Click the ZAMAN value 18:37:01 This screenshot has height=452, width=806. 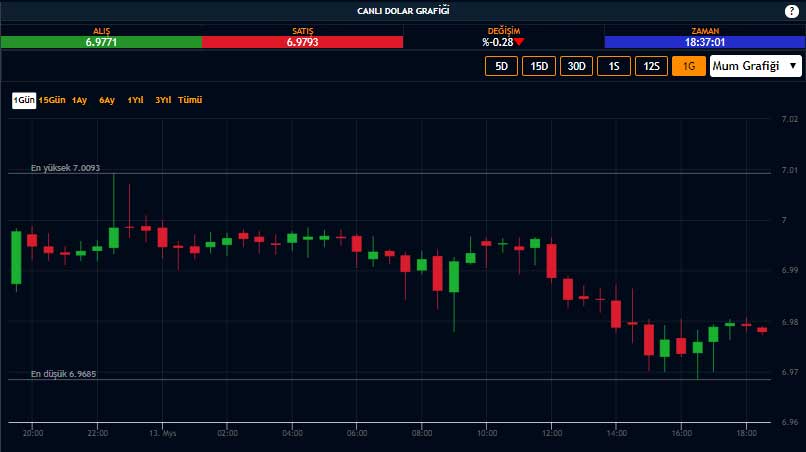[705, 42]
